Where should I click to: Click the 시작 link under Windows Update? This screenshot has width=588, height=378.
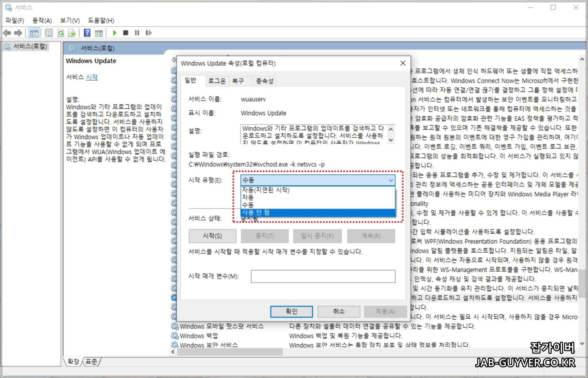[92, 77]
